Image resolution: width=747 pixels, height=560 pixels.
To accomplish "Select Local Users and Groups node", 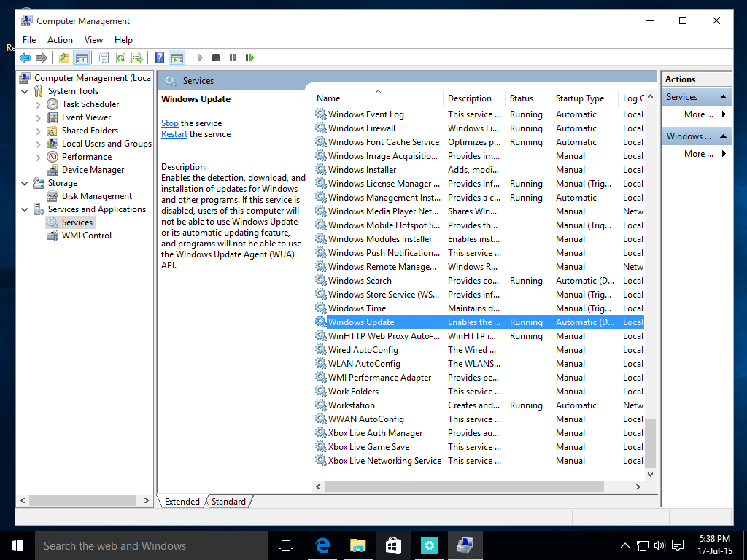I will (x=107, y=144).
